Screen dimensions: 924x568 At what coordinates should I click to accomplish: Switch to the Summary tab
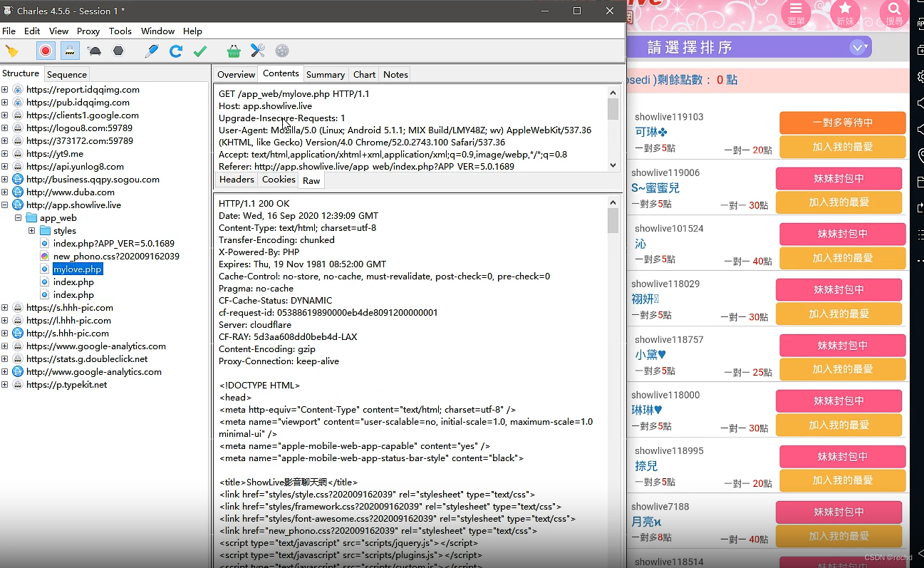pos(326,74)
